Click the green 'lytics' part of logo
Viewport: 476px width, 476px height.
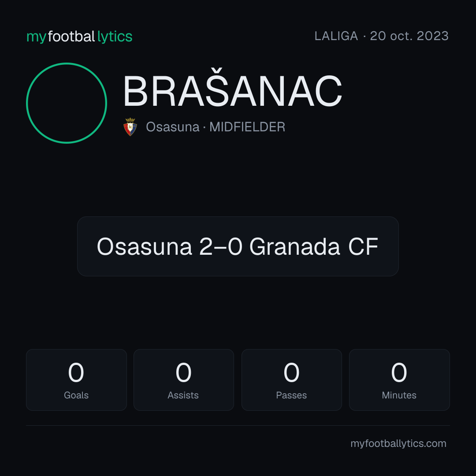pos(115,37)
